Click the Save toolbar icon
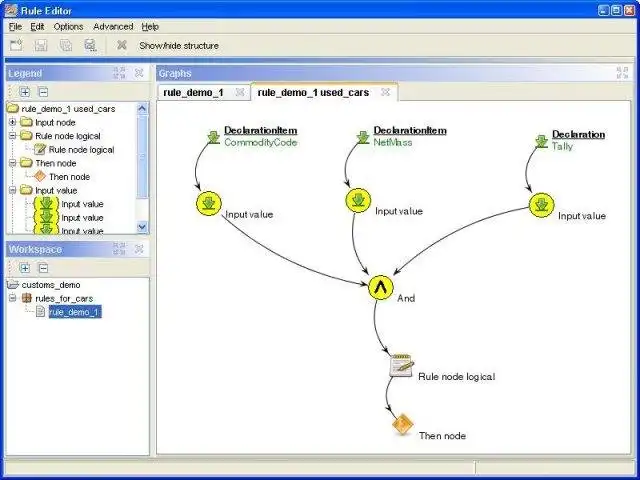Viewport: 640px width, 480px height. pos(41,45)
